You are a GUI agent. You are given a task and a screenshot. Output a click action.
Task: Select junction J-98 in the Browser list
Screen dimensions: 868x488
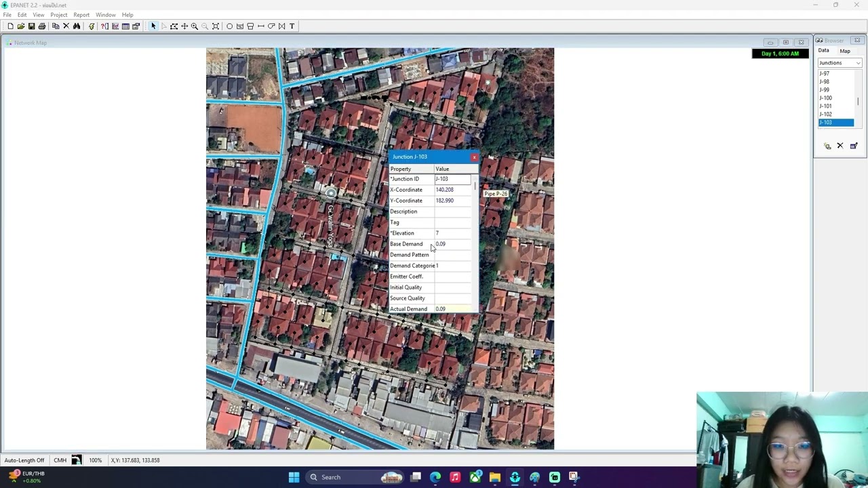[835, 81]
